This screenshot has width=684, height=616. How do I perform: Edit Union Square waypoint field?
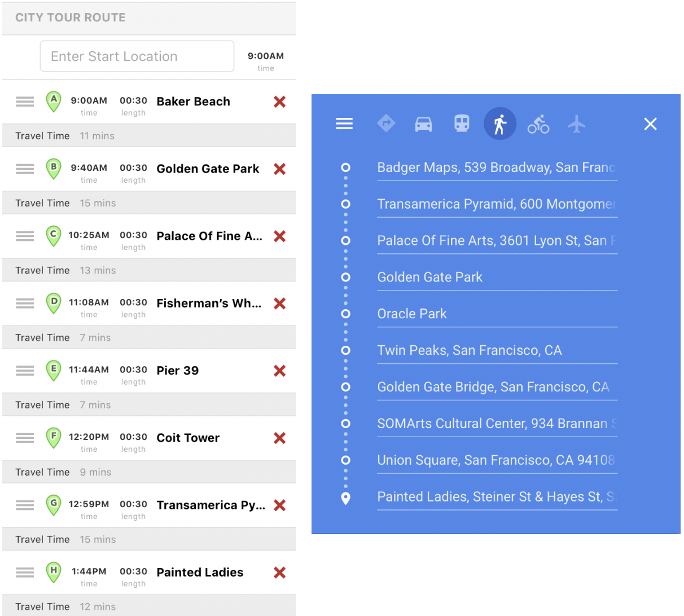(x=497, y=460)
